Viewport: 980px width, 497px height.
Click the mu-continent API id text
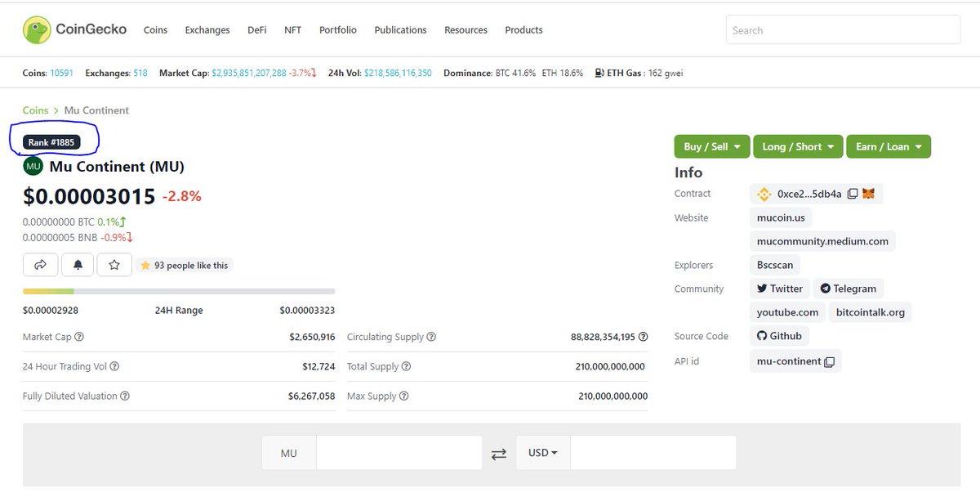pos(789,361)
